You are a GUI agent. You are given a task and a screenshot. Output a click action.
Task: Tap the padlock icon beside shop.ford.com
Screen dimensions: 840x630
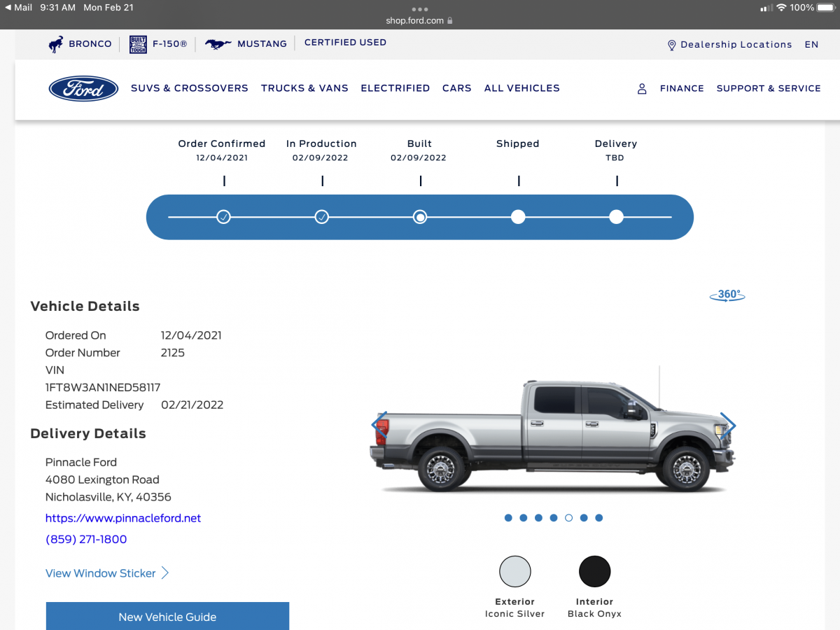(x=450, y=21)
